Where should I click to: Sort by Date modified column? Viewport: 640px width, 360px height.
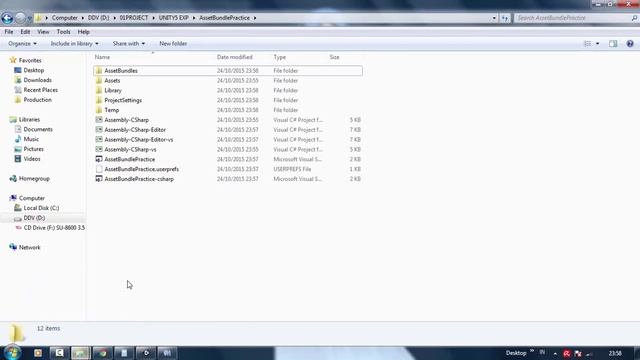pyautogui.click(x=235, y=57)
